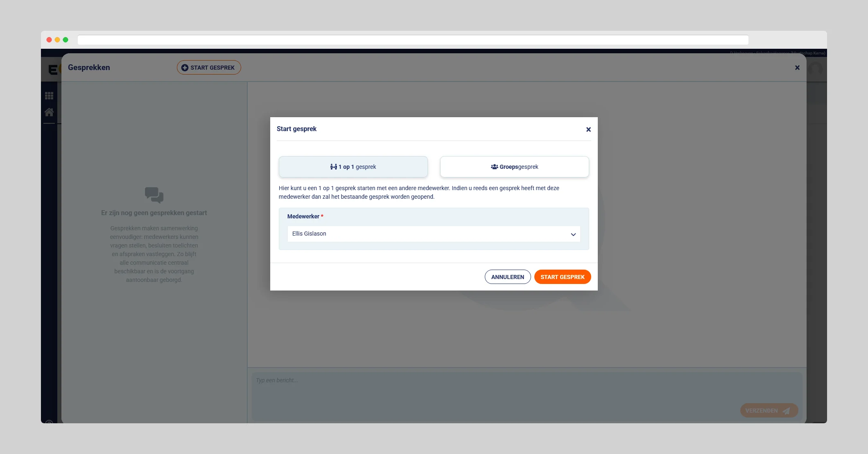This screenshot has height=454, width=868.
Task: Switch to the Groepsgesprek option
Action: coord(514,167)
